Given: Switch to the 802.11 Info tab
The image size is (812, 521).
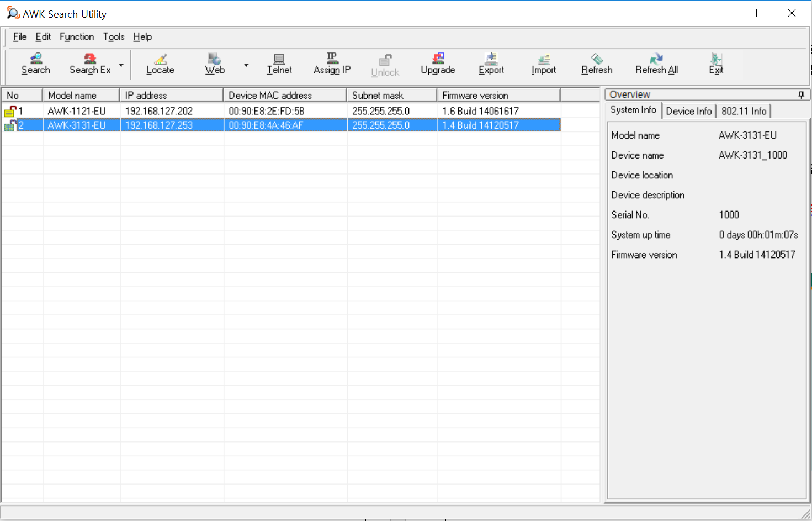Looking at the screenshot, I should coord(744,111).
